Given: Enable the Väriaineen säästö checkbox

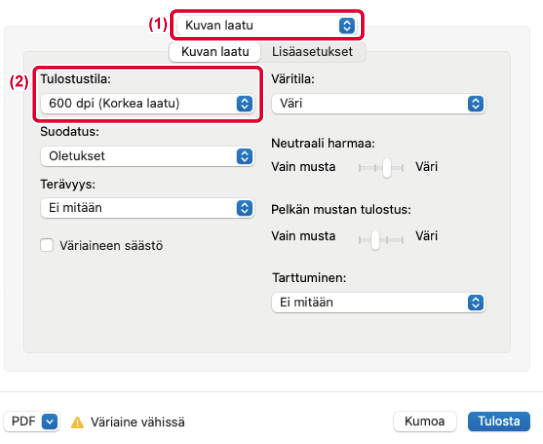Looking at the screenshot, I should [x=47, y=245].
